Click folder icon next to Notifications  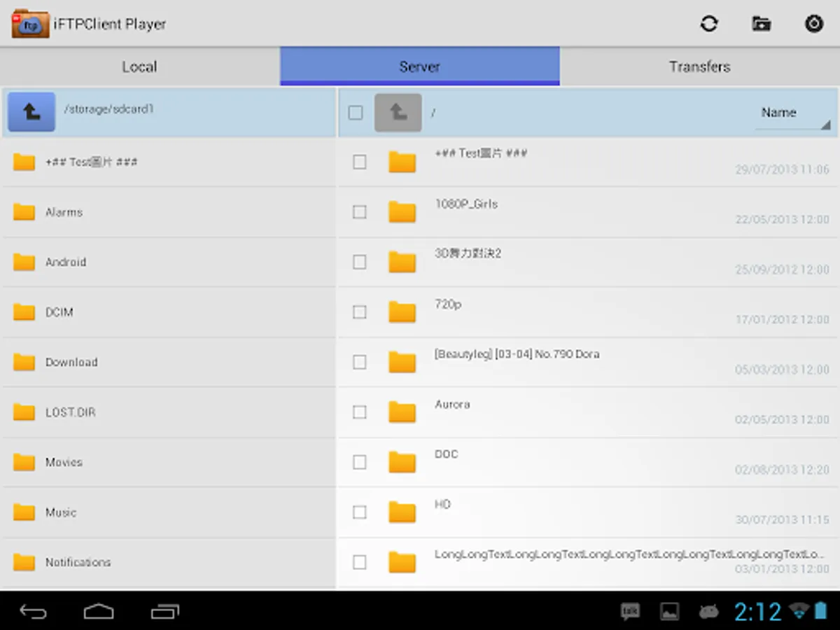(x=24, y=562)
